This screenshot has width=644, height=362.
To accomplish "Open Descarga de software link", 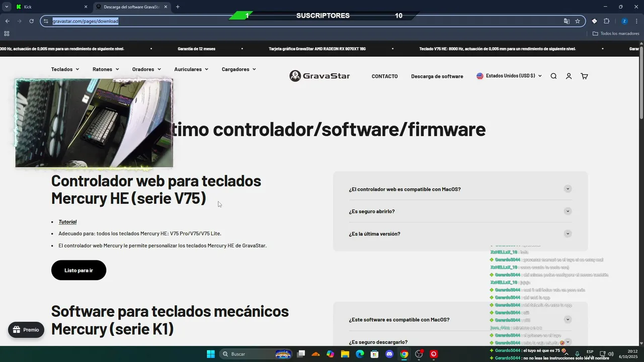I will point(437,76).
